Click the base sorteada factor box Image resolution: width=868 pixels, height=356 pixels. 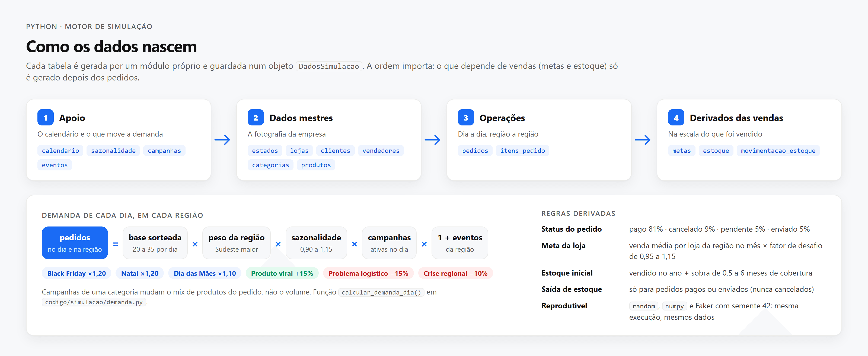[155, 242]
